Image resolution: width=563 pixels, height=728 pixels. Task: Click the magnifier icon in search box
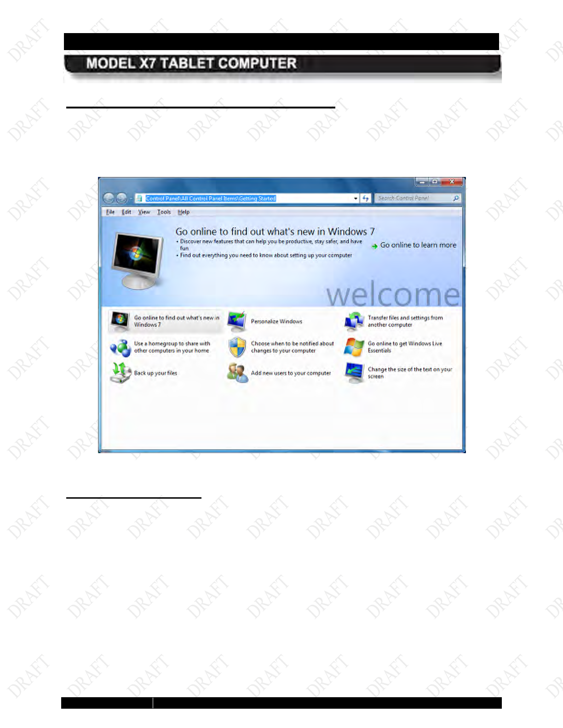[x=456, y=198]
